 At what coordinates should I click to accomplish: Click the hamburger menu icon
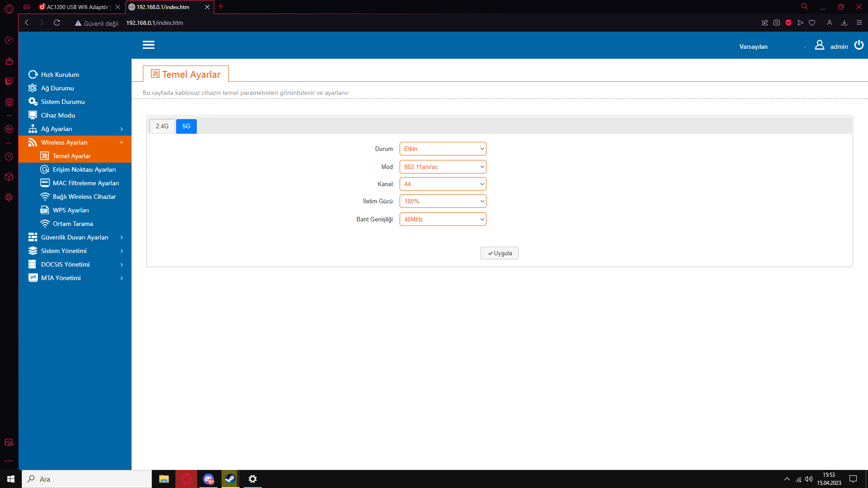[148, 45]
